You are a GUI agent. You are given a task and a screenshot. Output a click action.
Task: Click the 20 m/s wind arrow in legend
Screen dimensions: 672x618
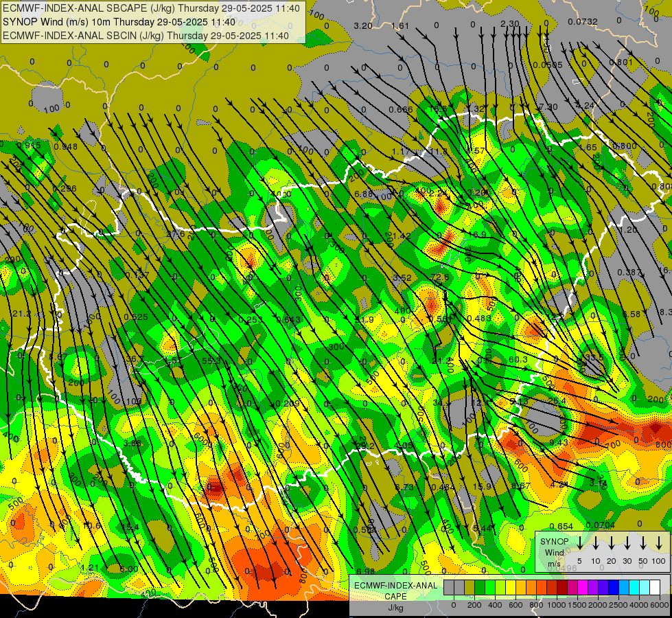(612, 543)
